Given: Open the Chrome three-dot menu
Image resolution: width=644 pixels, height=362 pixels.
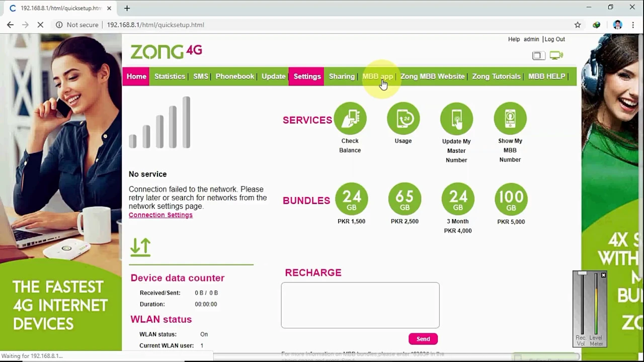Looking at the screenshot, I should click(x=633, y=25).
